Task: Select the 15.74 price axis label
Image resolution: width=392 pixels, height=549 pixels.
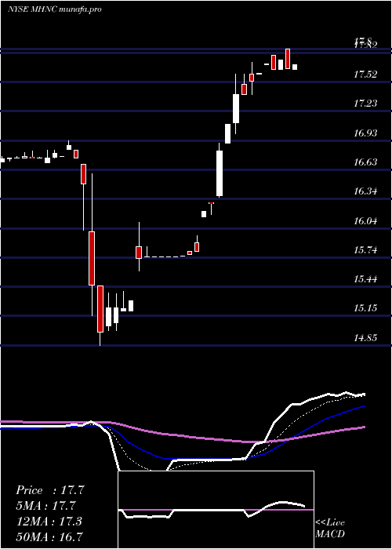Action: 366,250
